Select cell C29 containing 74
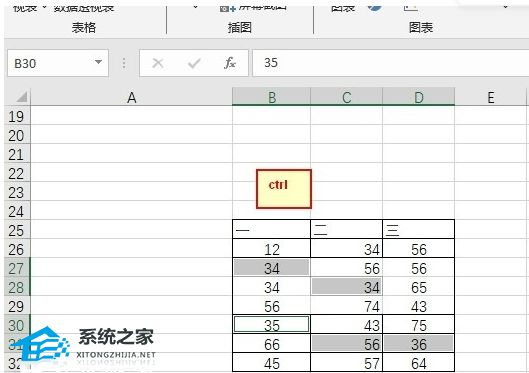The image size is (529, 373). pyautogui.click(x=346, y=306)
